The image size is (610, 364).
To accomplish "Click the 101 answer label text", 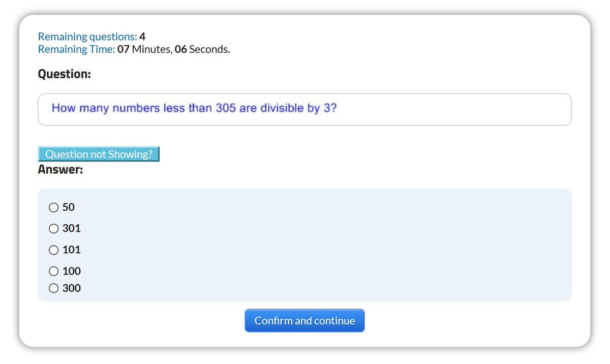I will point(72,250).
